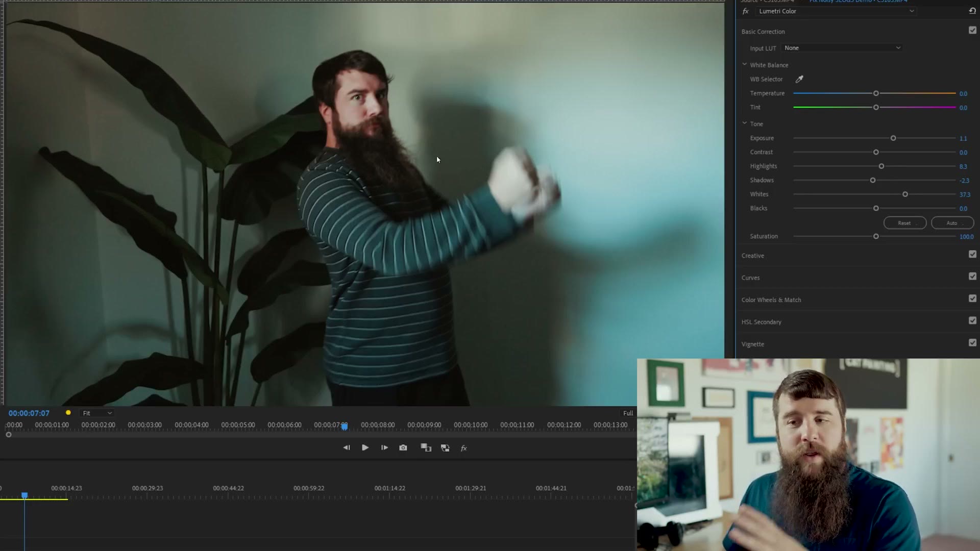The height and width of the screenshot is (551, 980).
Task: Click the Exposure slider handle
Action: [x=893, y=138]
